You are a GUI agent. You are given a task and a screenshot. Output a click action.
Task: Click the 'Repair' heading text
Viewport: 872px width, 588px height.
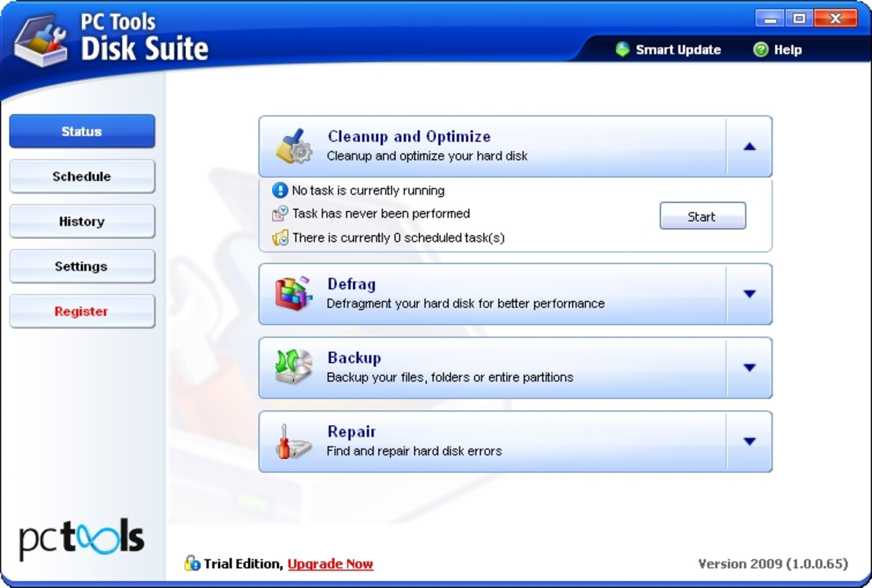pos(351,431)
